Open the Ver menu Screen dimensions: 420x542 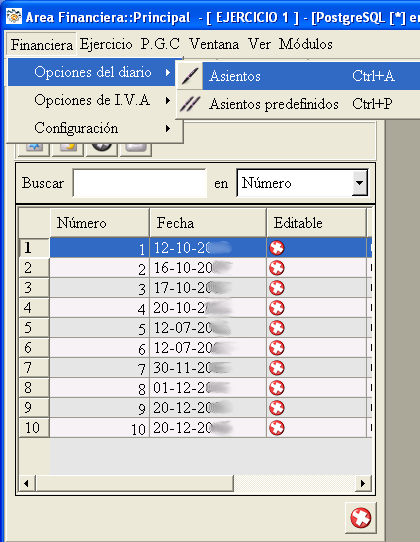coord(259,44)
